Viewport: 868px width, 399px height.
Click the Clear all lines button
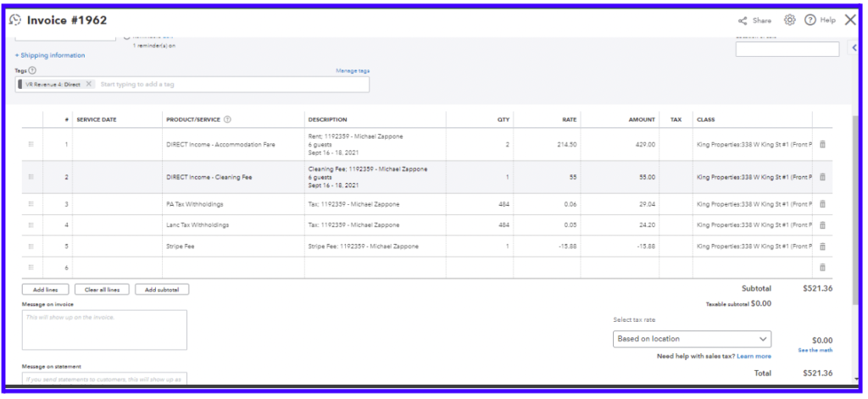[102, 290]
